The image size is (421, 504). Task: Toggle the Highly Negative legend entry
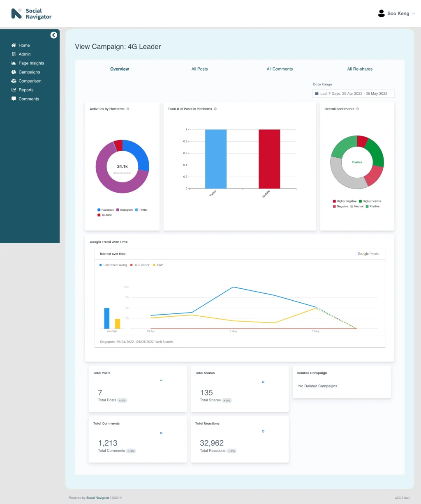pyautogui.click(x=345, y=201)
